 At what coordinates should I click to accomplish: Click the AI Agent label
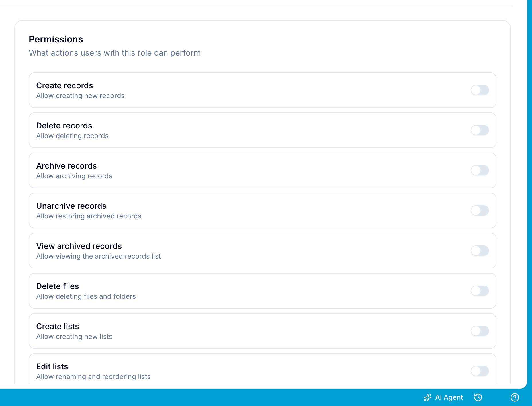click(449, 397)
